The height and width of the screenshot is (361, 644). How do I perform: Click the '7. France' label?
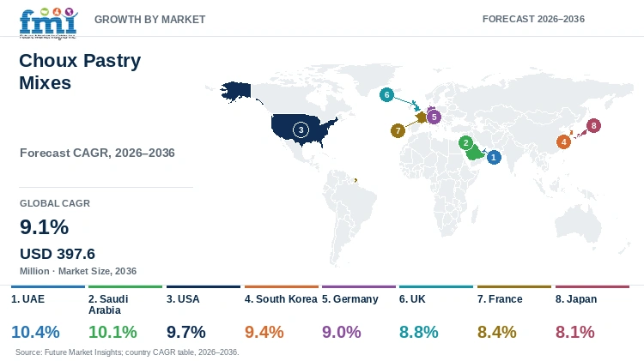point(500,299)
